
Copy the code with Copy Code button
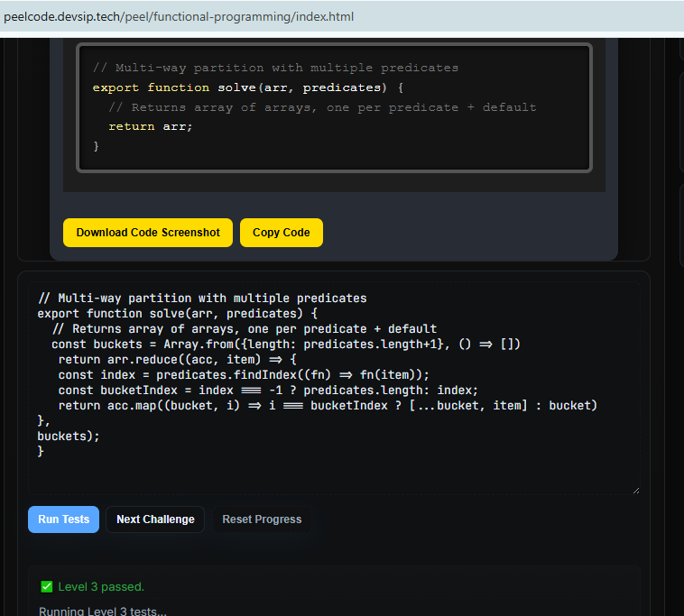[282, 233]
